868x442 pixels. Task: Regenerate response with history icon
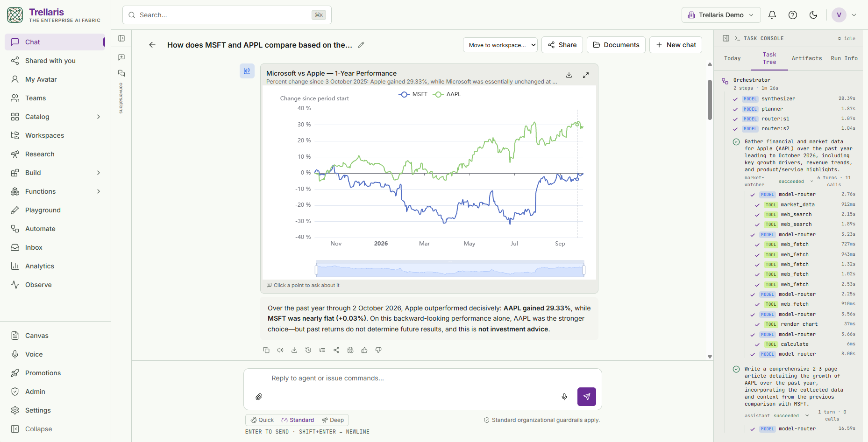pos(308,350)
